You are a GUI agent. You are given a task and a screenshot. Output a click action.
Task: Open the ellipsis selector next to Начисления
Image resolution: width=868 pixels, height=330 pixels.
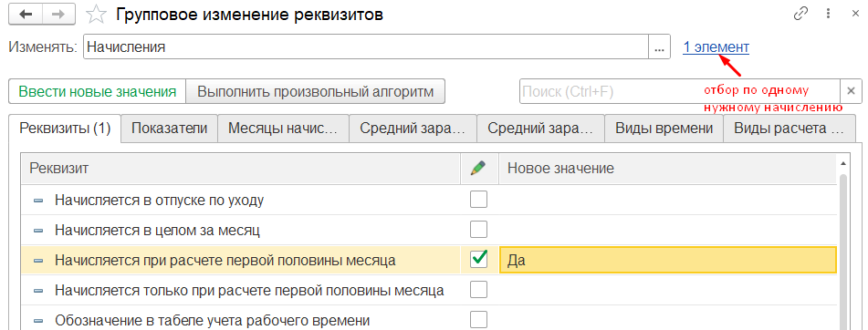click(659, 47)
